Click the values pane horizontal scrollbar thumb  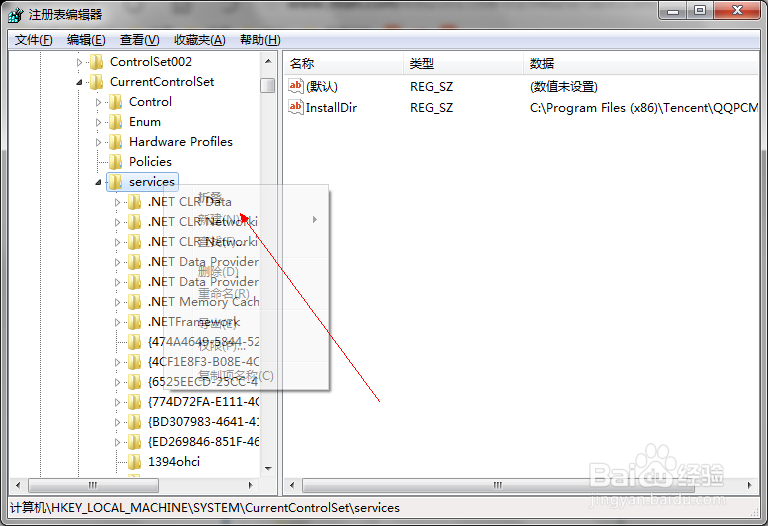coord(498,485)
